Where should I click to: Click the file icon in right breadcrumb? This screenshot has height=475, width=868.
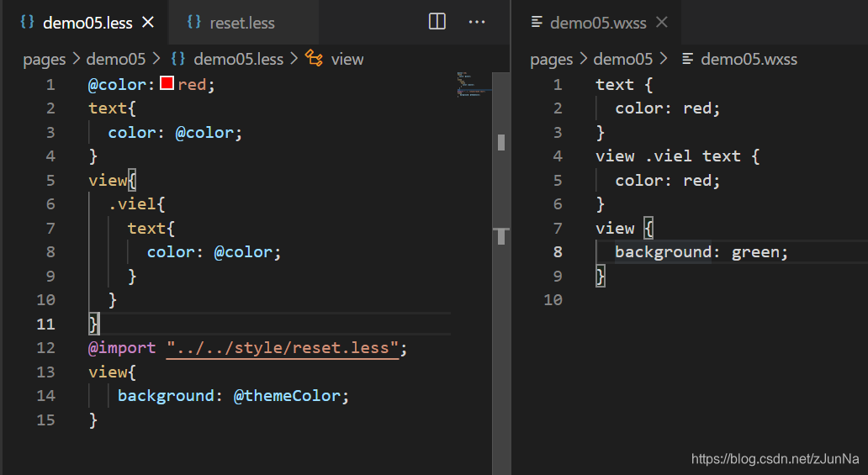coord(687,59)
